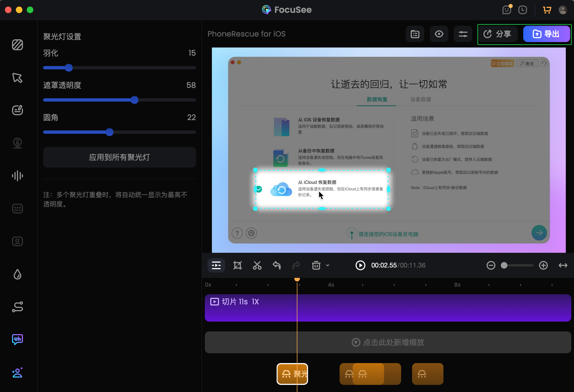Open the annotation edit panel icon
This screenshot has width=574, height=392.
pyautogui.click(x=17, y=110)
